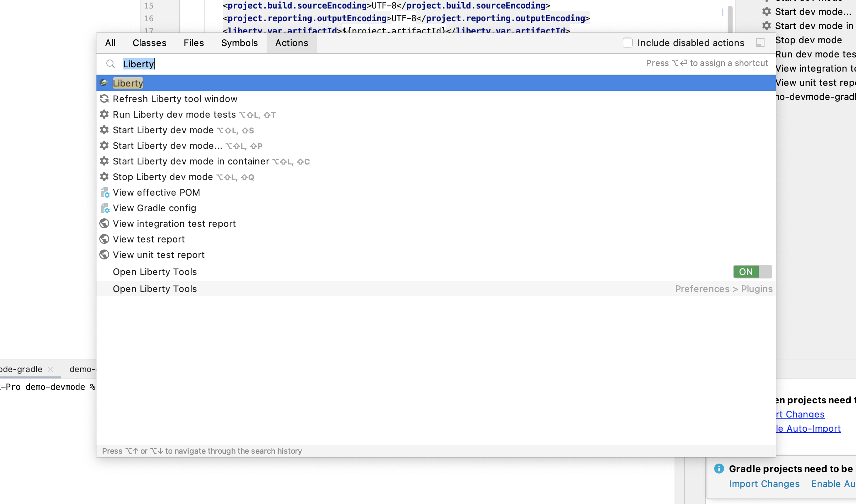
Task: Click the Start Liberty dev mode gear icon
Action: [104, 130]
